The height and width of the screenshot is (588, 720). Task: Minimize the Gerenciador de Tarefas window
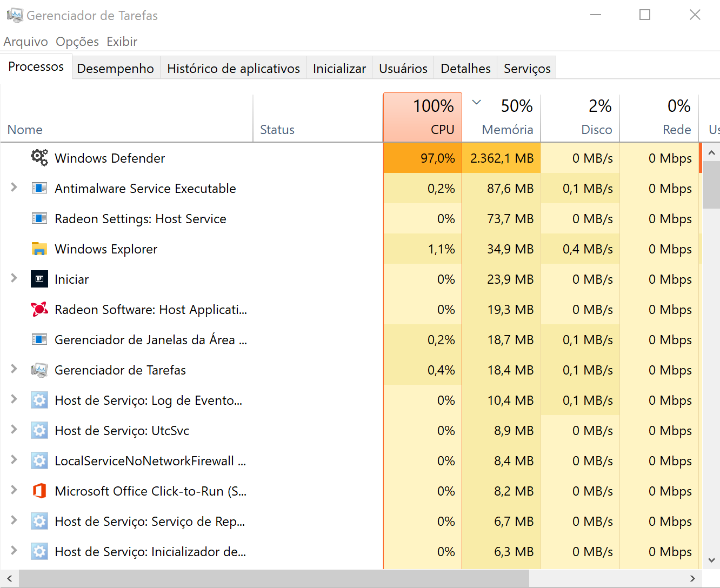[596, 15]
